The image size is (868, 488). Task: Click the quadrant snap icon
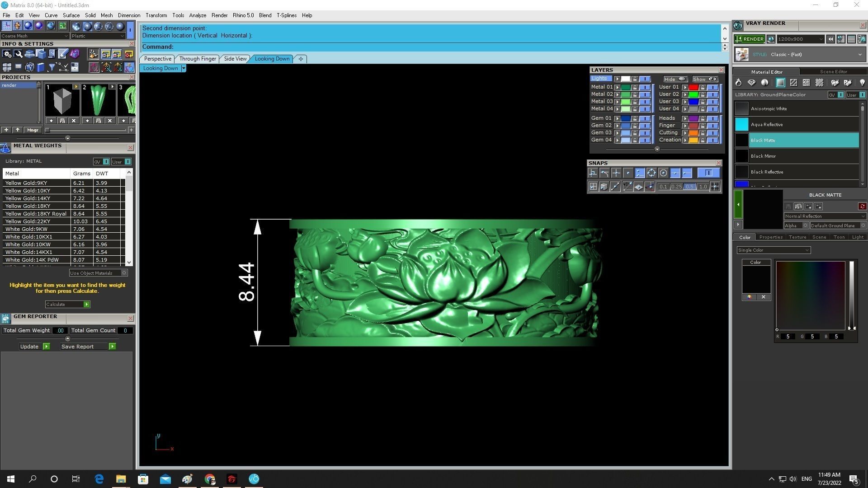pos(651,173)
